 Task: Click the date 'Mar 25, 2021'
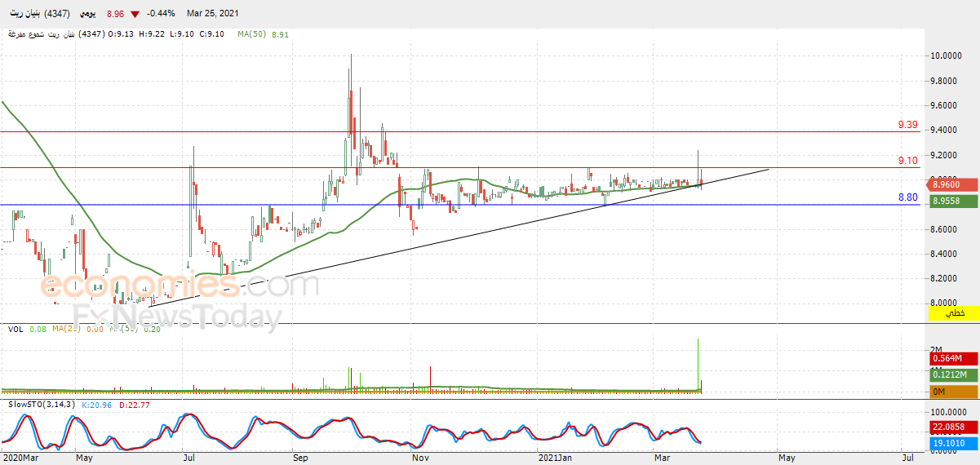tap(215, 14)
